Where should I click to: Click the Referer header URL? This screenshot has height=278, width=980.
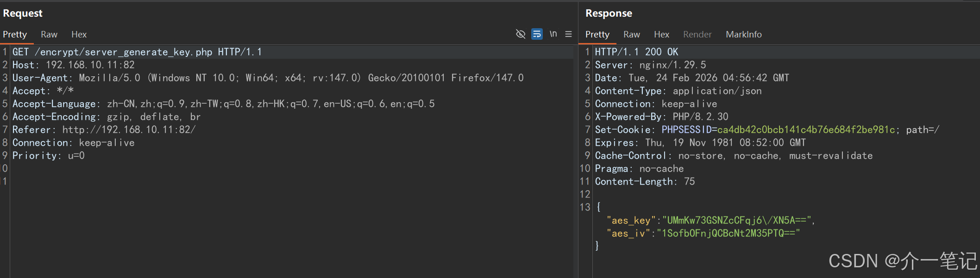click(129, 130)
